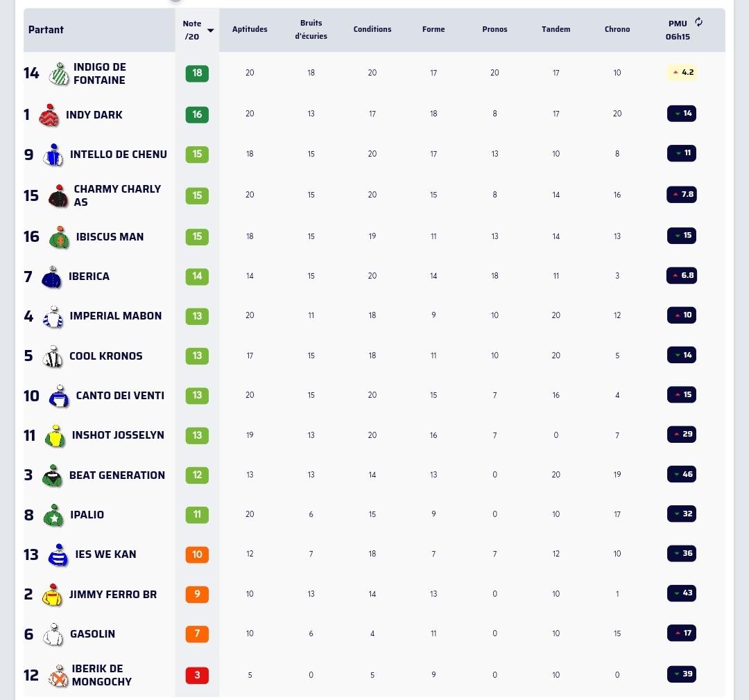Click the red 3 rating badge
Image resolution: width=749 pixels, height=700 pixels.
tap(197, 675)
